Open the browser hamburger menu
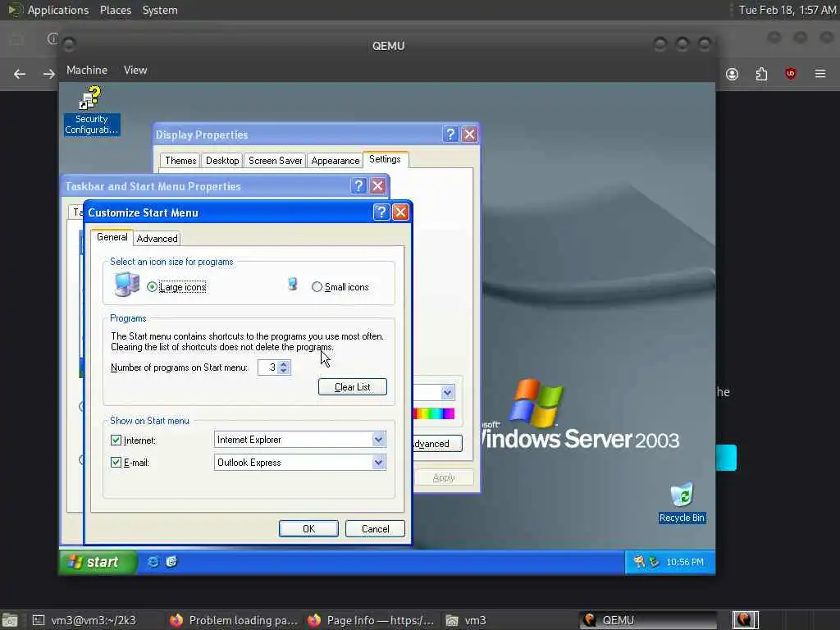840x630 pixels. coord(820,73)
